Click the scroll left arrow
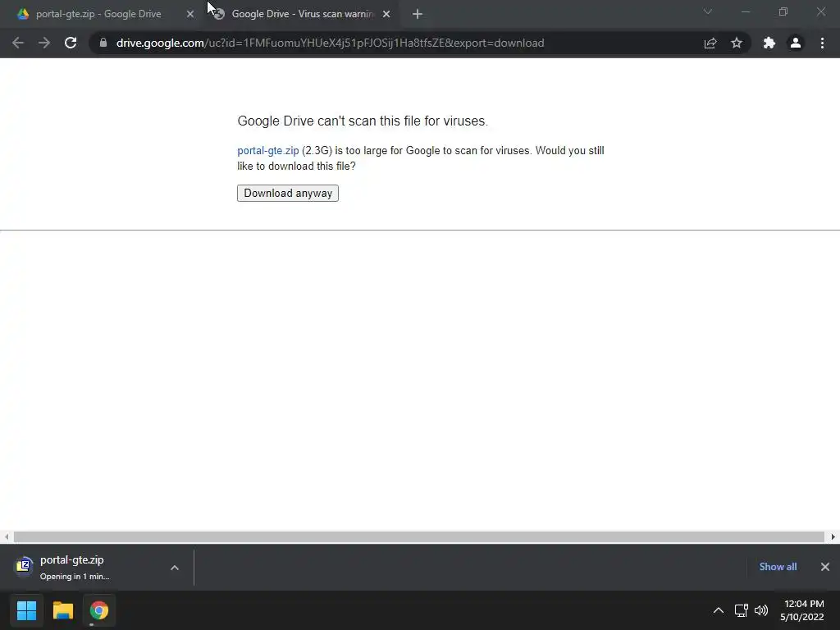This screenshot has height=630, width=840. (7, 536)
